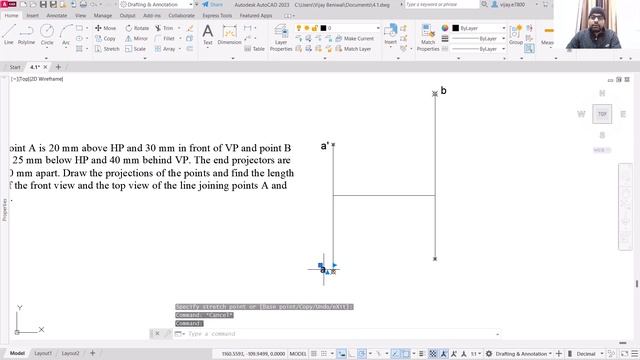Open Layer Properties manager
Image resolution: width=640 pixels, height=360 pixels.
pos(281,38)
